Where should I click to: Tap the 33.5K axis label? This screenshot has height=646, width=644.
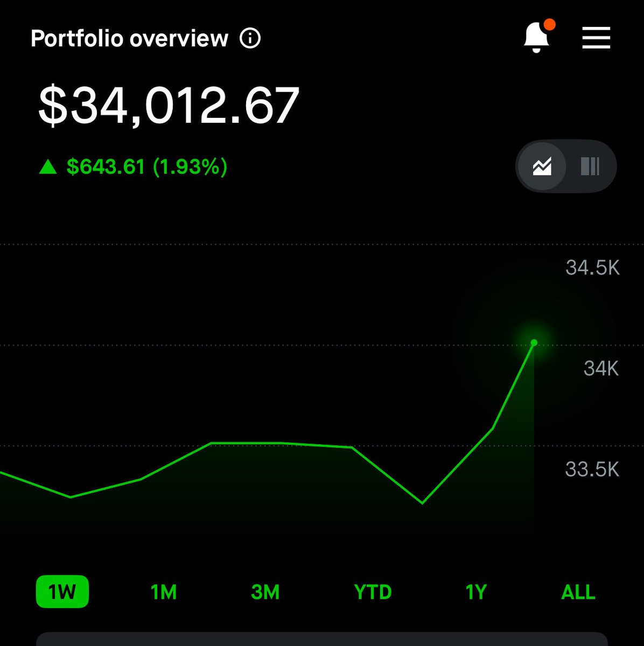[592, 469]
